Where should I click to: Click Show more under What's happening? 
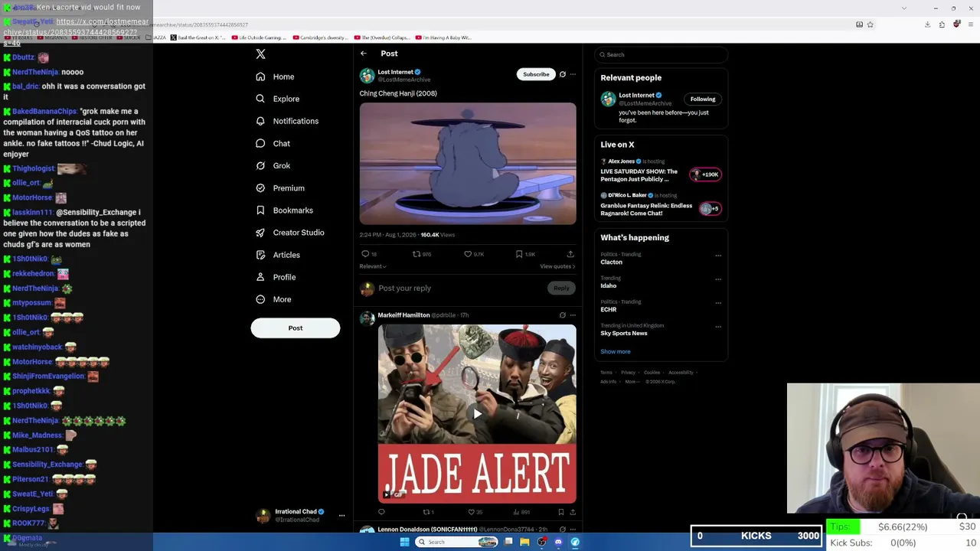pyautogui.click(x=616, y=352)
